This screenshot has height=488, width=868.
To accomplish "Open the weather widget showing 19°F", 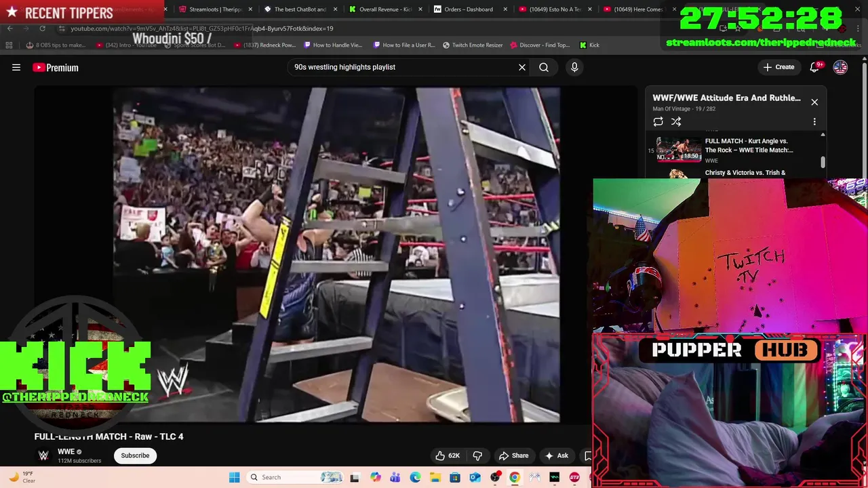I will click(20, 477).
